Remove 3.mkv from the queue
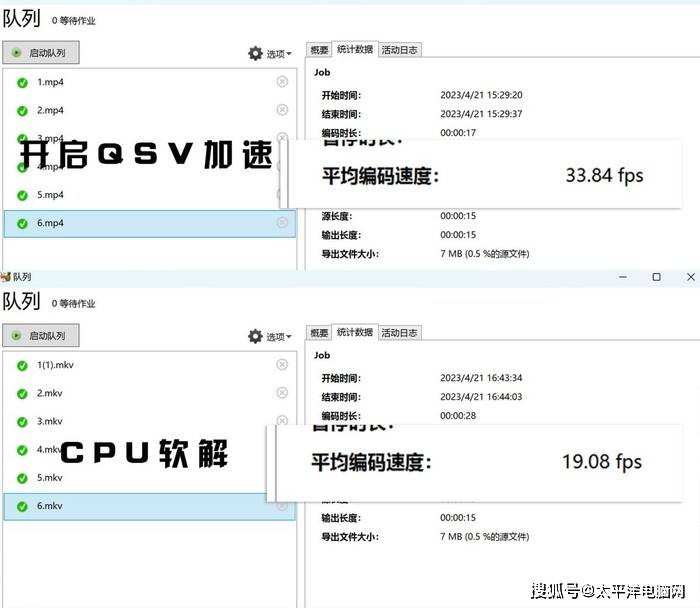 [x=282, y=421]
